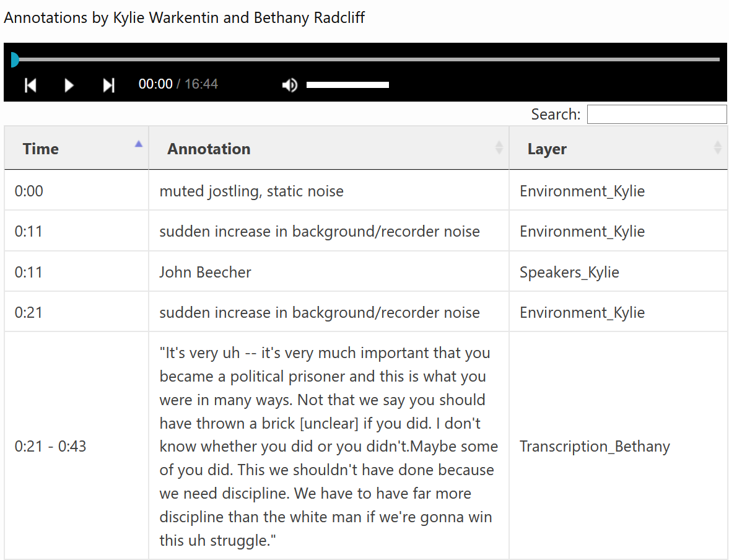Select 0:21 sudden increase noise row
The image size is (729, 560).
(366, 312)
